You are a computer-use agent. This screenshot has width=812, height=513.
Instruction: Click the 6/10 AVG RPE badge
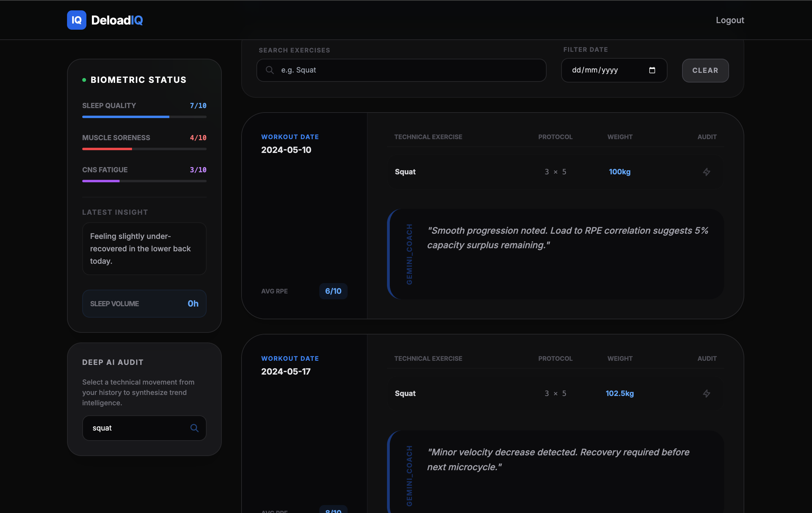coord(333,291)
